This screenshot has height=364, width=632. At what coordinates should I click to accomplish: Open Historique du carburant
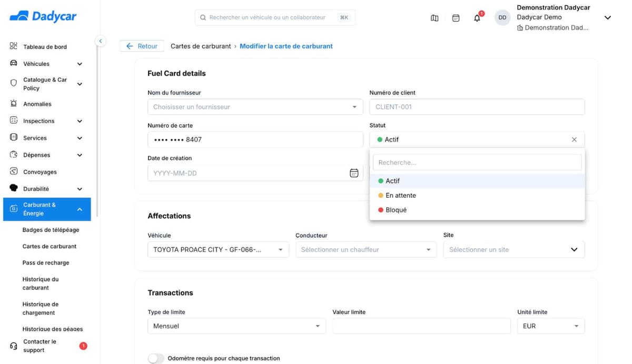click(41, 284)
